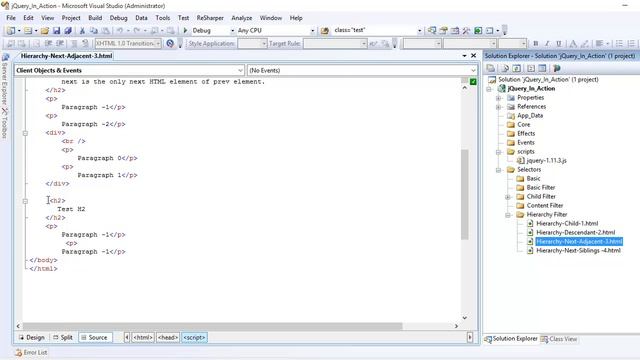Click the Foreground Color 'A' icon
This screenshot has width=640, height=360.
(573, 43)
